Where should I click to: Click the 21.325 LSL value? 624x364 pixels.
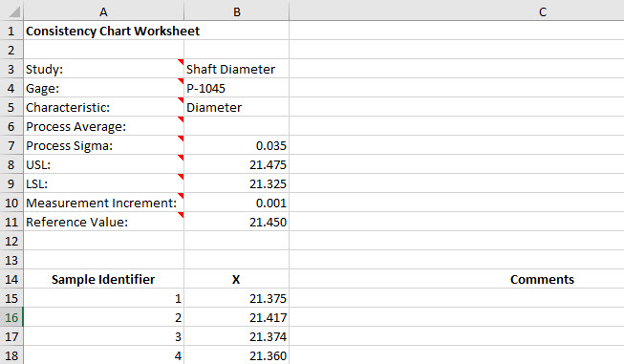click(x=237, y=183)
